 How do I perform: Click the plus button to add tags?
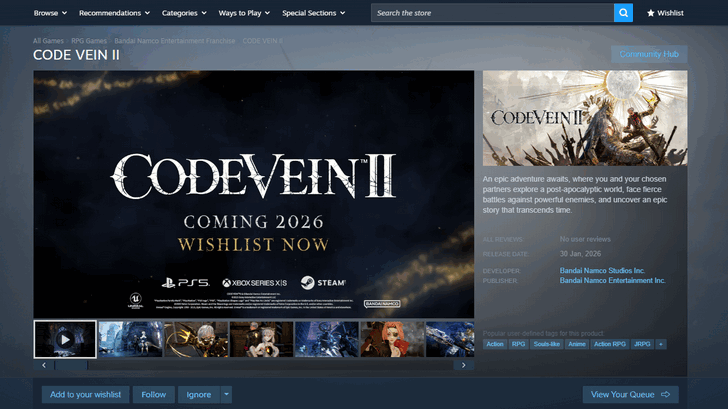[x=661, y=344]
